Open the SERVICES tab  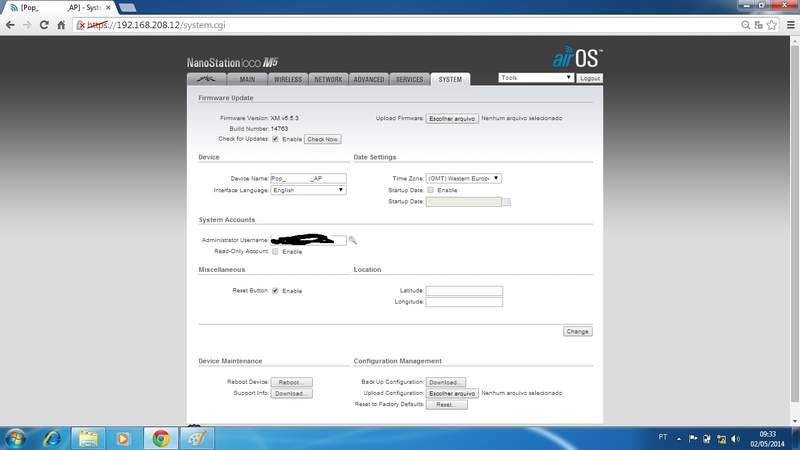pyautogui.click(x=409, y=79)
